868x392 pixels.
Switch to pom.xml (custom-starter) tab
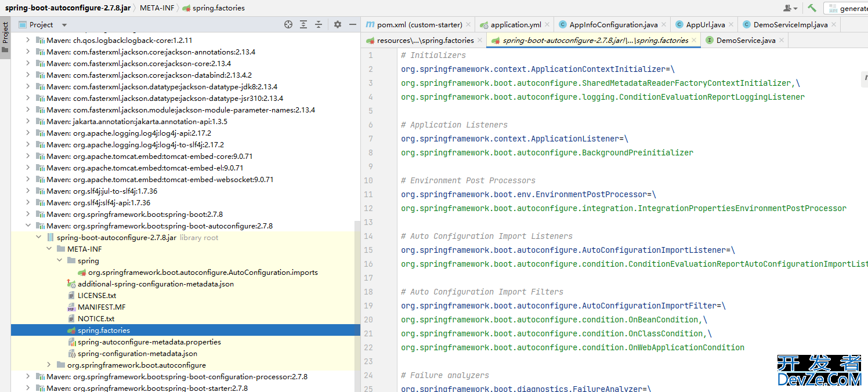pyautogui.click(x=418, y=25)
